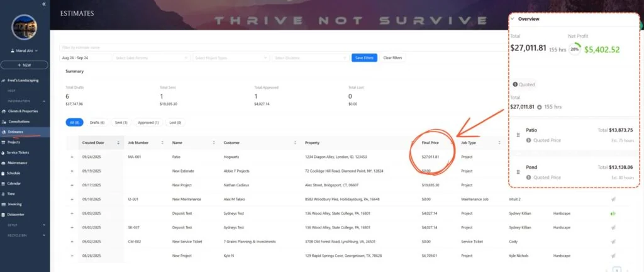The width and height of the screenshot is (644, 272).
Task: Expand the Maral Alvi user menu
Action: (25, 50)
